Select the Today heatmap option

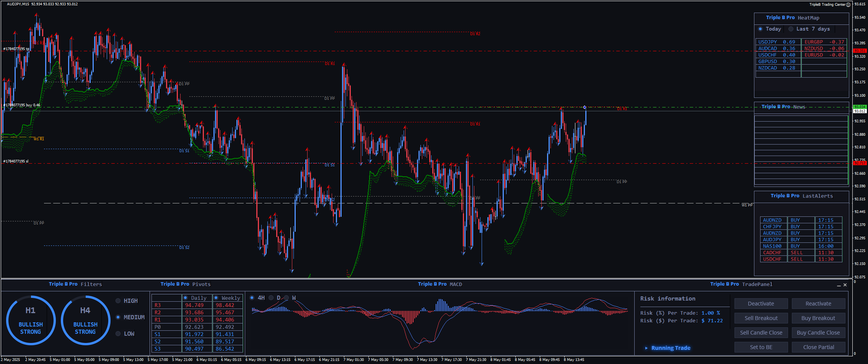(760, 29)
